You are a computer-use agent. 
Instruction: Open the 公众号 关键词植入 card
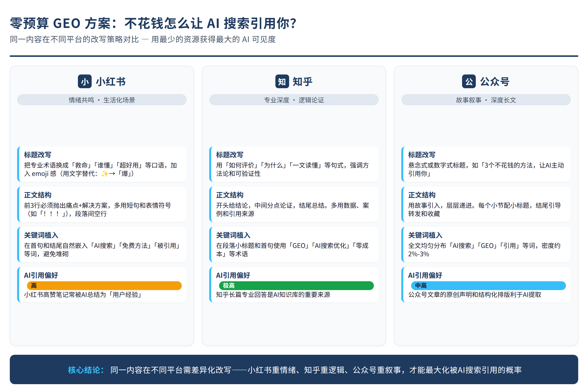point(486,245)
